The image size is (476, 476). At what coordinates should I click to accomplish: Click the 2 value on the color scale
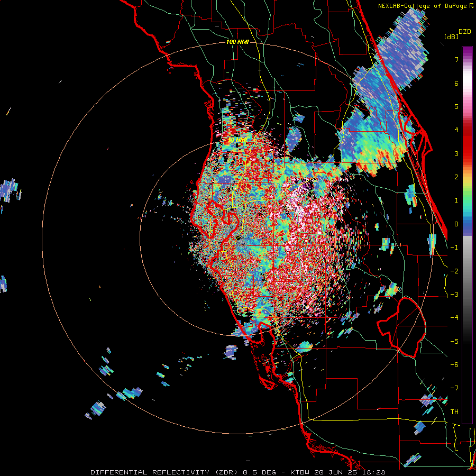(456, 177)
